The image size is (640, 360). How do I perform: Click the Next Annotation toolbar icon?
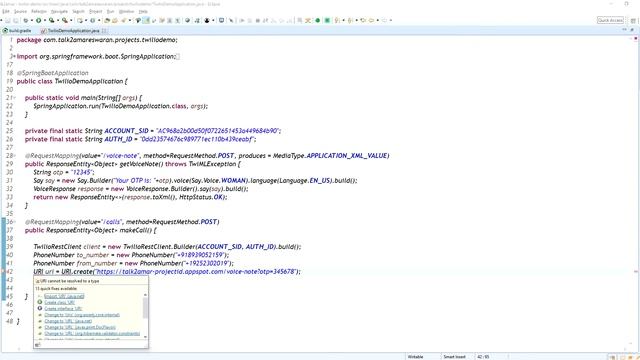coord(337,20)
